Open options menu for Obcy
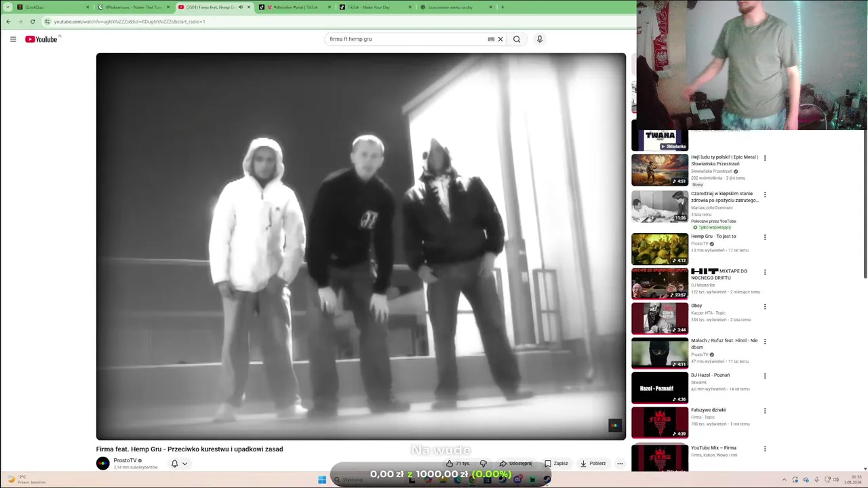This screenshot has width=868, height=488. point(765,306)
